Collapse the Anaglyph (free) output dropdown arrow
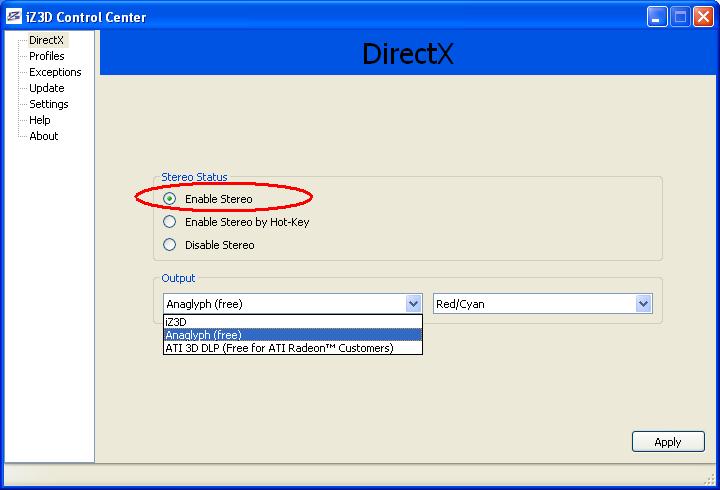The height and width of the screenshot is (490, 720). [x=413, y=304]
